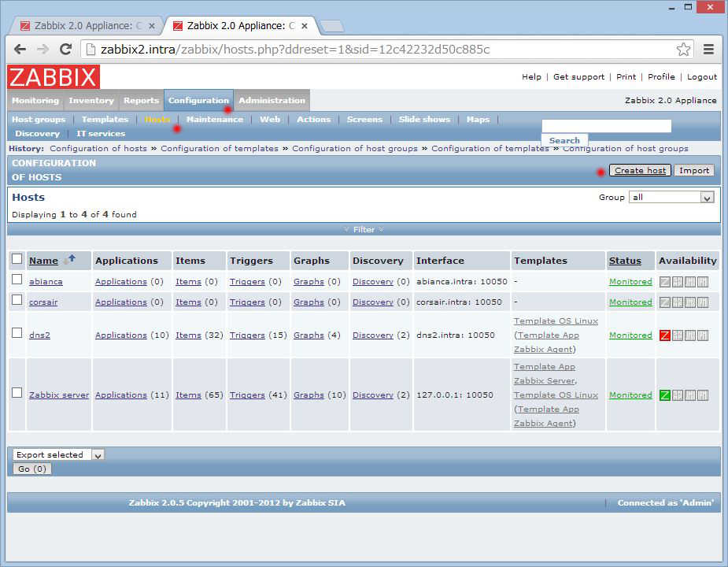Viewport: 728px width, 567px height.
Task: Open the Chrome hamburger menu
Action: (x=708, y=50)
